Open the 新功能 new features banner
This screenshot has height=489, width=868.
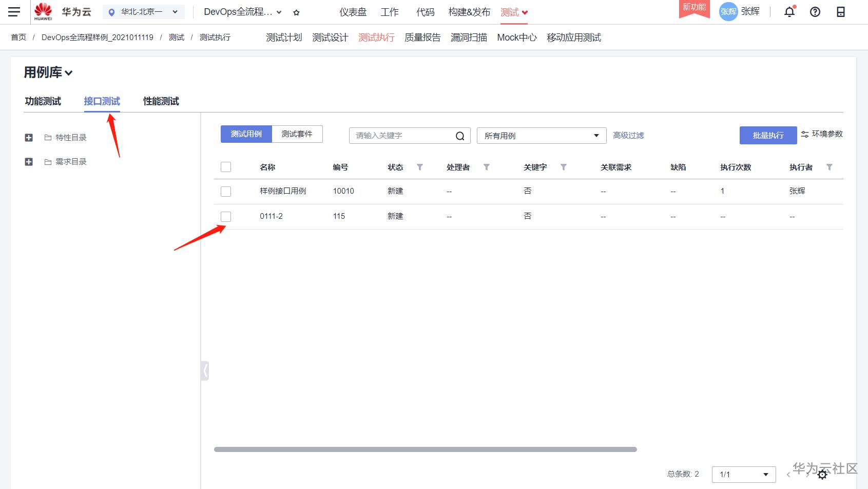pyautogui.click(x=695, y=9)
